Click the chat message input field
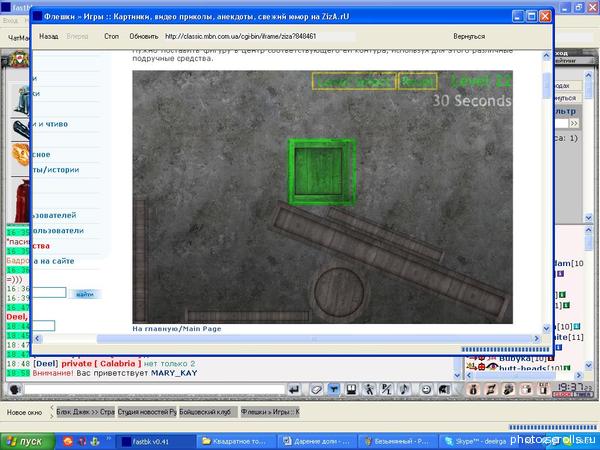This screenshot has width=600, height=450. pyautogui.click(x=155, y=390)
